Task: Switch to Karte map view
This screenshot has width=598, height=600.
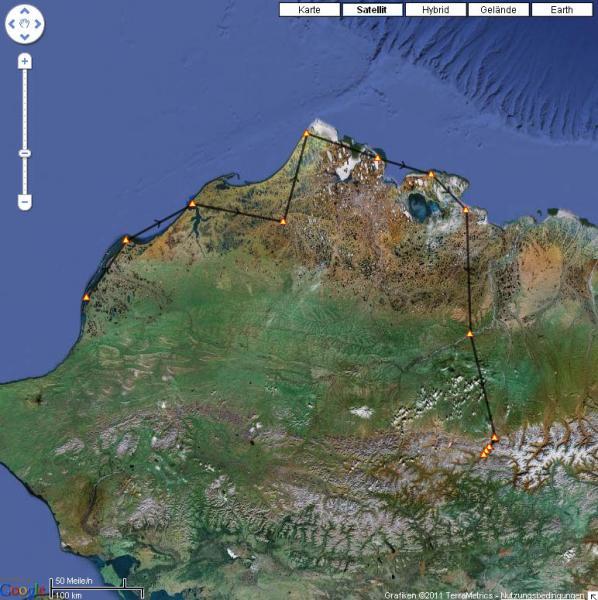Action: tap(309, 10)
